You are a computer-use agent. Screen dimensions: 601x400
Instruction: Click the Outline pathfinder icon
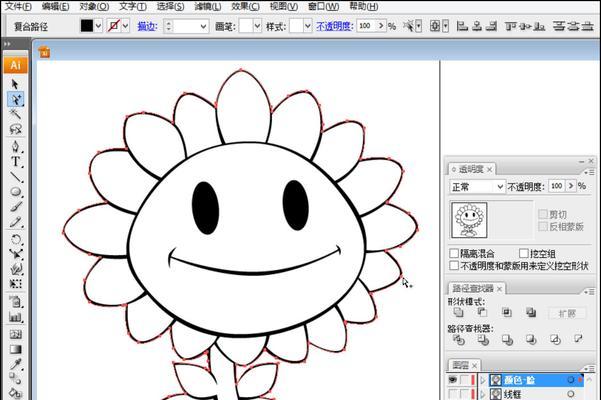click(x=555, y=339)
